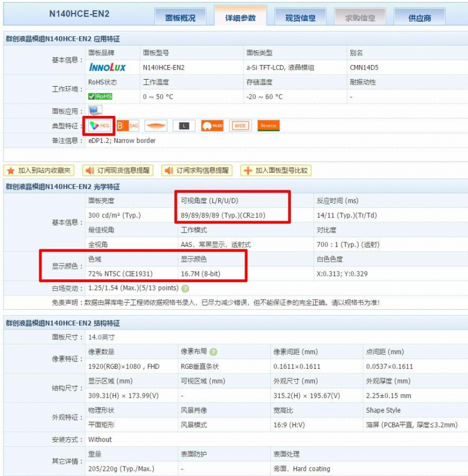The image size is (468, 476).
Task: Select the 详细参数 tab
Action: (240, 18)
